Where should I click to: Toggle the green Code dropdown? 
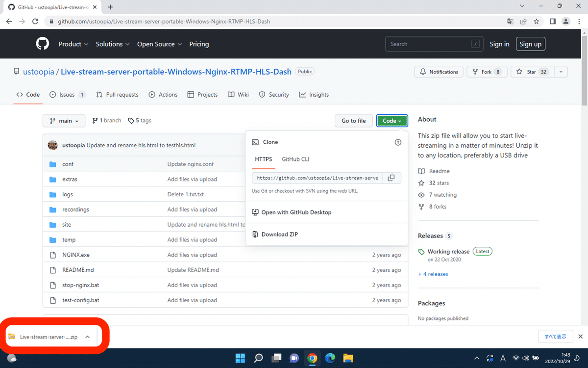392,121
